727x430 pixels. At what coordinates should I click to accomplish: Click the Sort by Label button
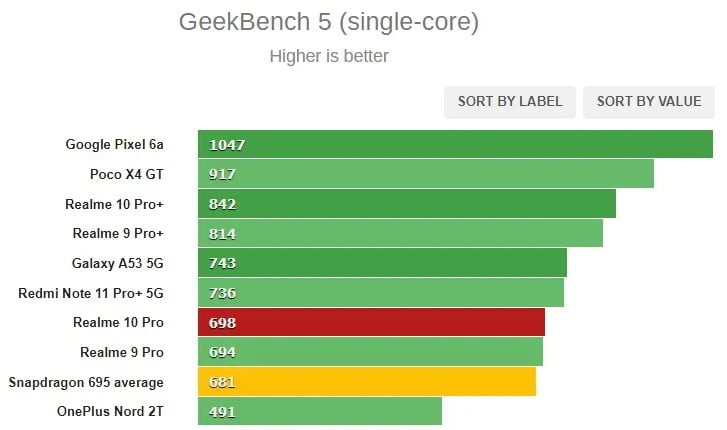click(510, 101)
